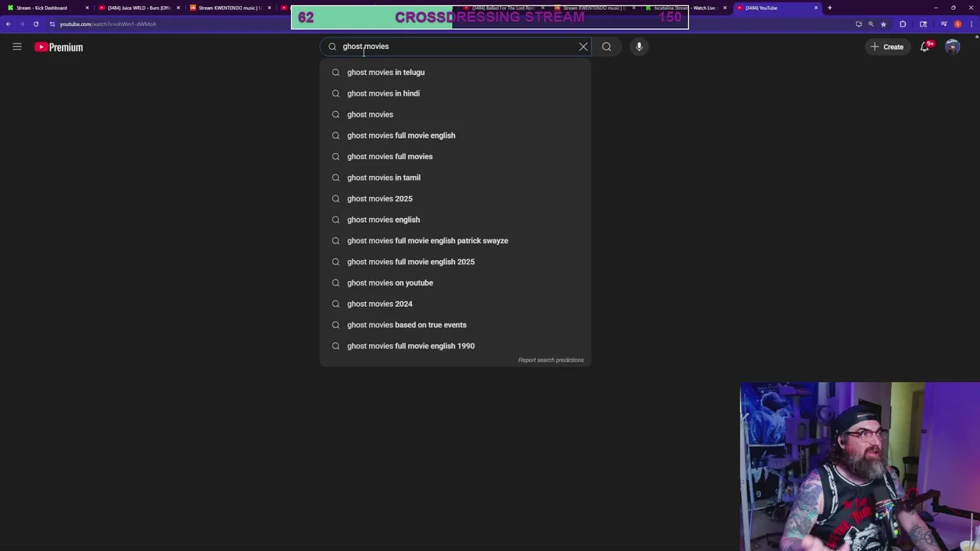Image resolution: width=980 pixels, height=551 pixels.
Task: Pick ghost movies full movie english suggestion
Action: 456,135
